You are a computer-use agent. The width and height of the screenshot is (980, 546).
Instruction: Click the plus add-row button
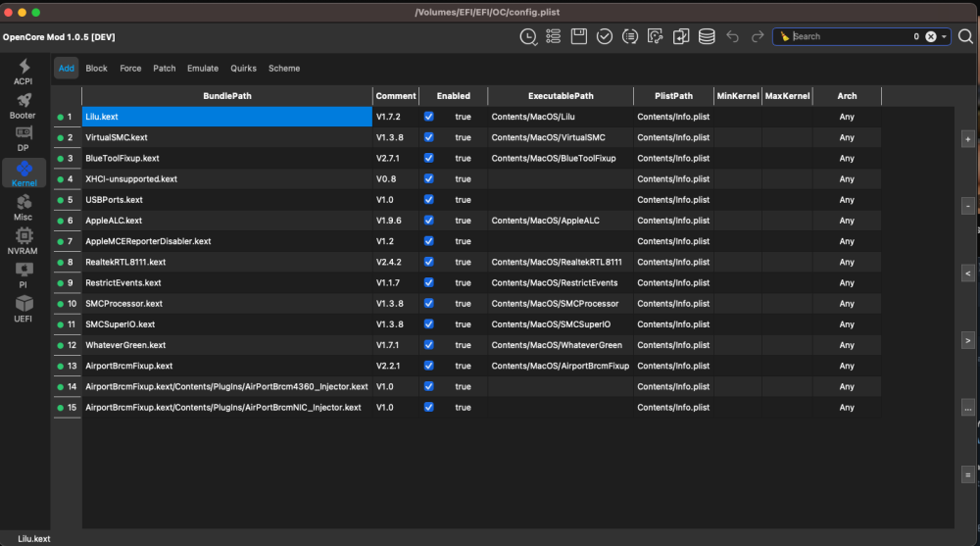click(967, 139)
